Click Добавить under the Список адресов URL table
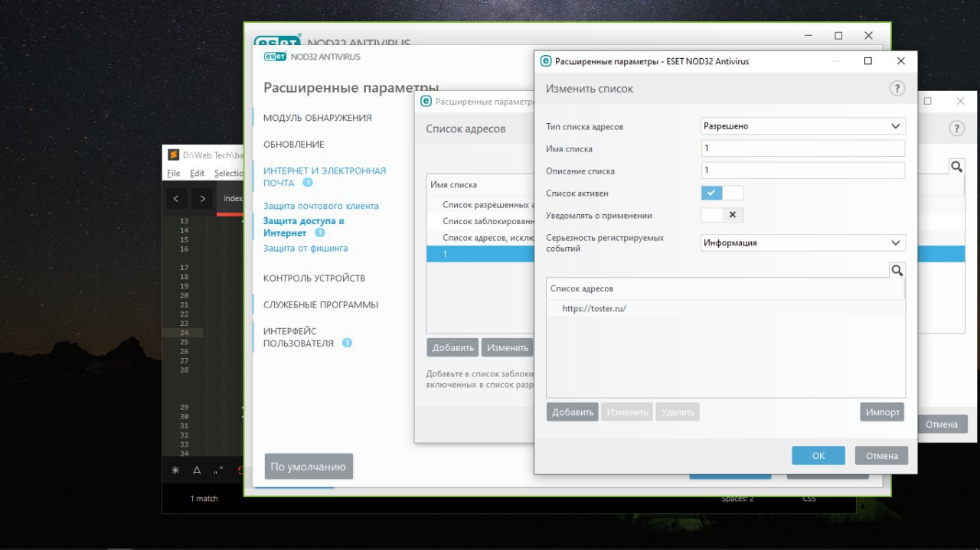 tap(573, 412)
